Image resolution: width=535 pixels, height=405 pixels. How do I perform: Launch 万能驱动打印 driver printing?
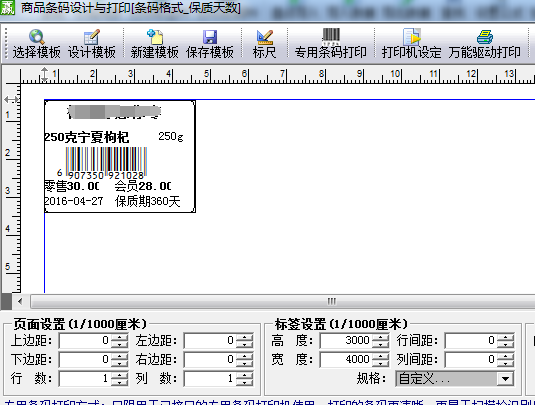click(485, 44)
